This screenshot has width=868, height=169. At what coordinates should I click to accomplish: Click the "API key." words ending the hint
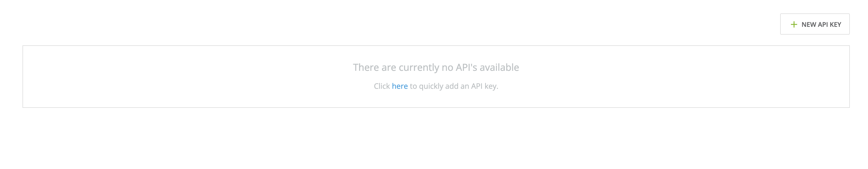(485, 86)
